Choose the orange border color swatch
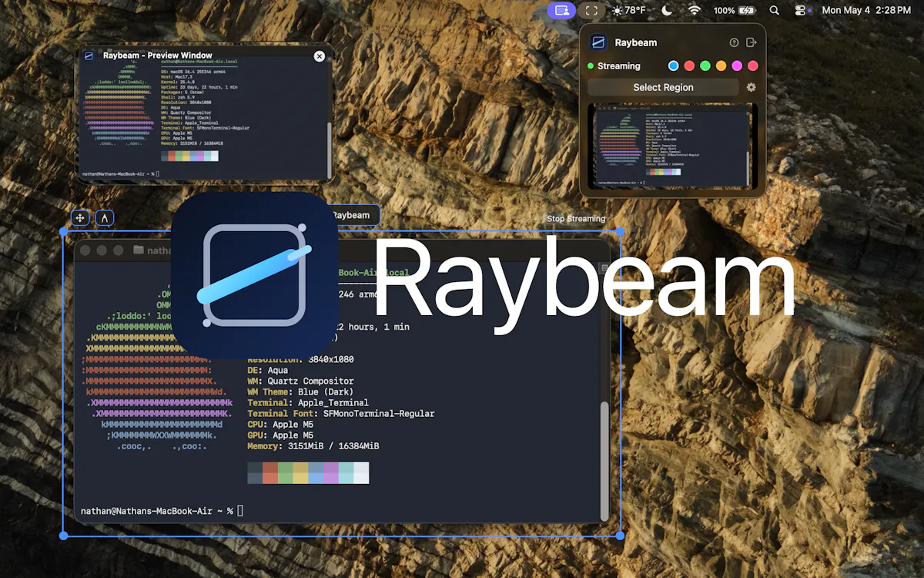Viewport: 924px width, 578px height. point(721,66)
